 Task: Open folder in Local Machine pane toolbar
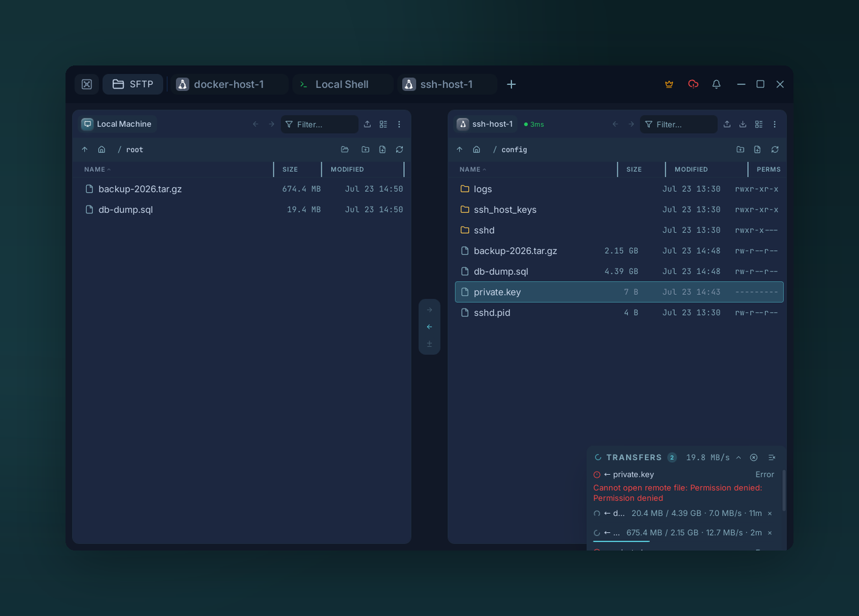tap(345, 149)
